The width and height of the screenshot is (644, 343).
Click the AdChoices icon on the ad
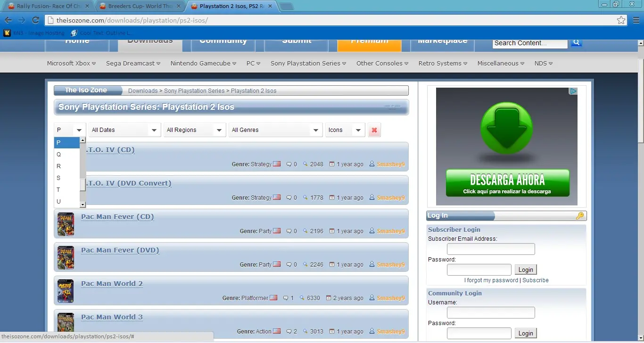tap(573, 91)
